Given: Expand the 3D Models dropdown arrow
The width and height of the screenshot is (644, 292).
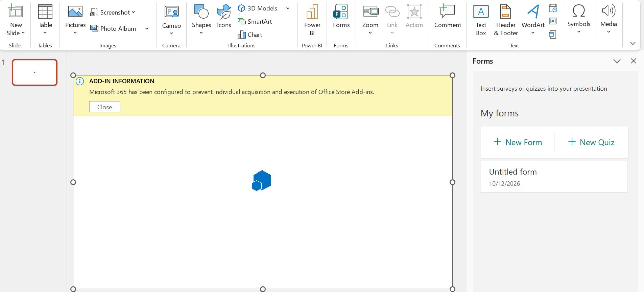Looking at the screenshot, I should 288,8.
